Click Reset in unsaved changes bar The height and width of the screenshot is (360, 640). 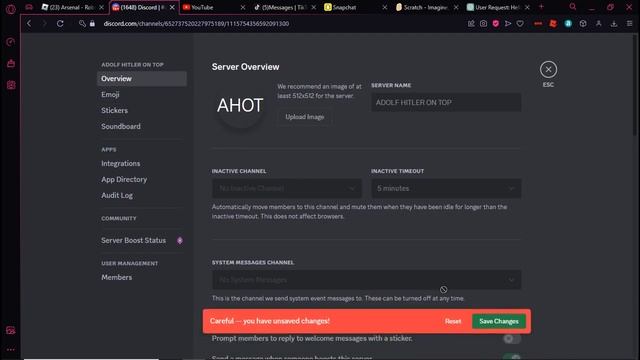(453, 321)
